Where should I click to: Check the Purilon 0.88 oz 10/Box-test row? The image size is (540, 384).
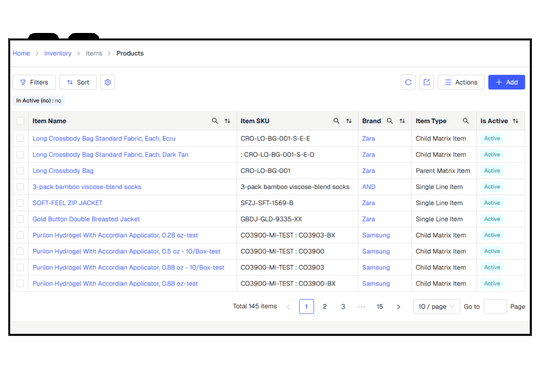(20, 268)
